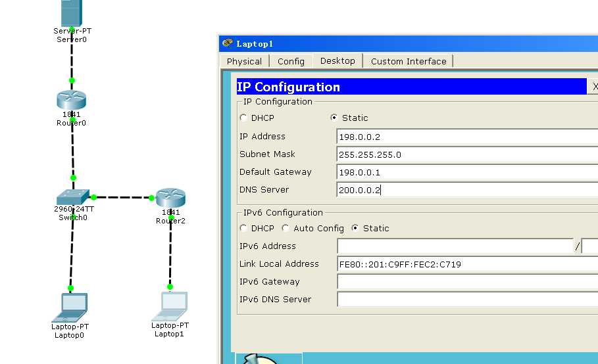Click the Laptop1 window title icon
This screenshot has width=598, height=364.
tap(228, 43)
